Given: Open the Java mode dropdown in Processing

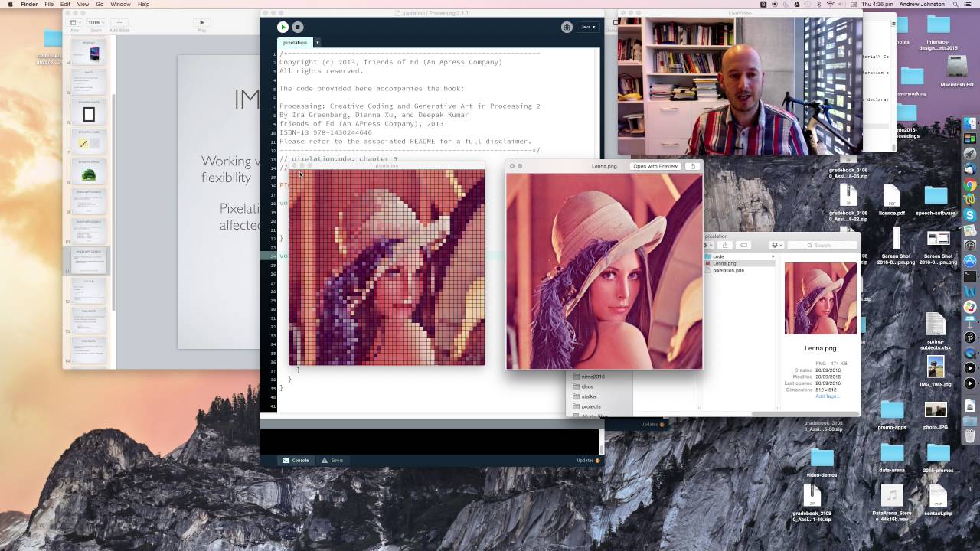Looking at the screenshot, I should pos(588,27).
